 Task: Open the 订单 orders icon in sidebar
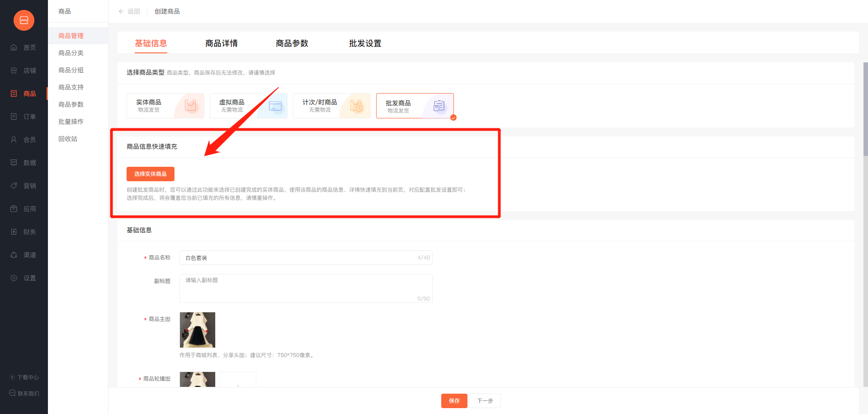click(x=14, y=117)
